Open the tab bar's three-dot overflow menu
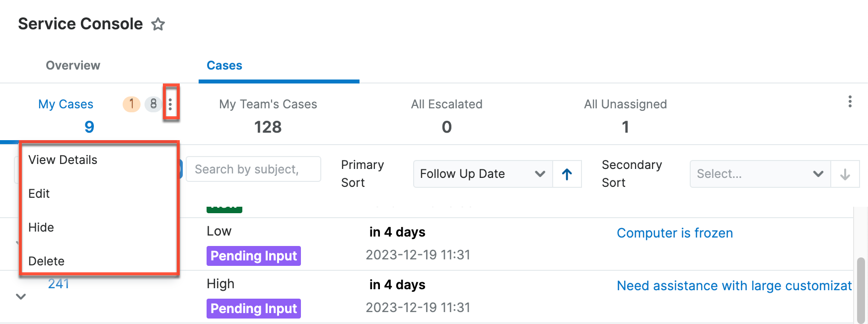This screenshot has height=324, width=868. (850, 102)
